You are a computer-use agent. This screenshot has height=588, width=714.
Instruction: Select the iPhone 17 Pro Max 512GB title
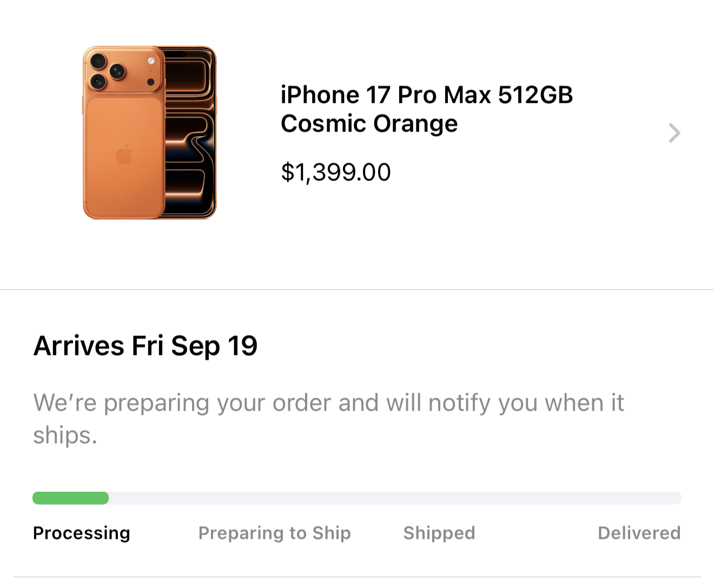point(426,95)
